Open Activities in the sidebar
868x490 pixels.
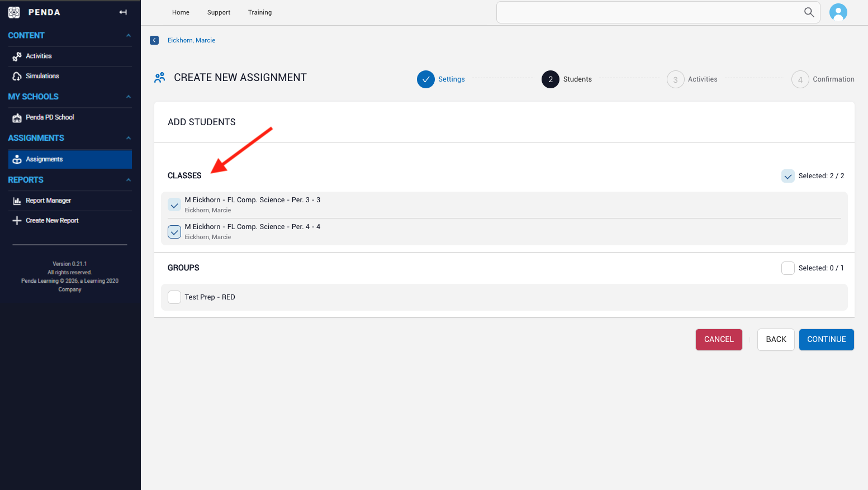(39, 56)
